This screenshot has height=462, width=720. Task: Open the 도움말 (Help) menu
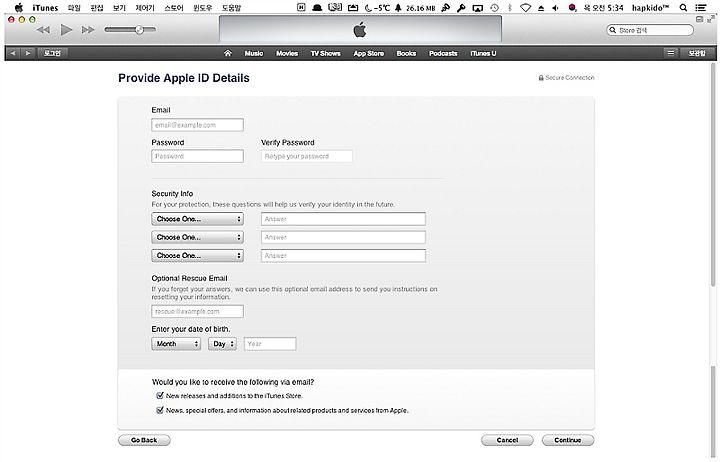click(x=231, y=8)
